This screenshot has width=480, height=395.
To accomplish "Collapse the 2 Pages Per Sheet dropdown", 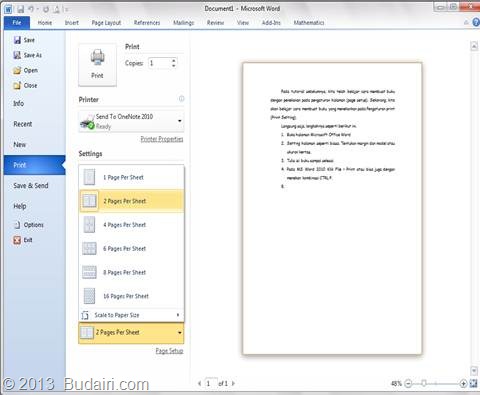I will (180, 332).
